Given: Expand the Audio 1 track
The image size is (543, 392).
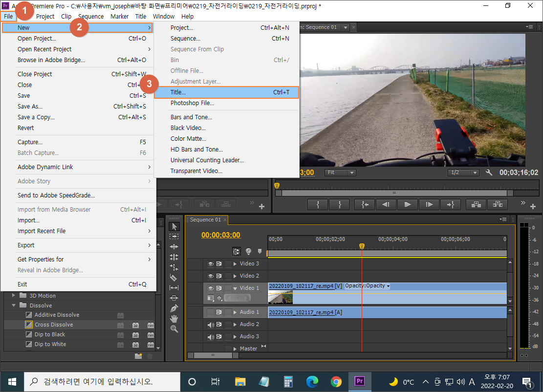Looking at the screenshot, I should tap(235, 312).
